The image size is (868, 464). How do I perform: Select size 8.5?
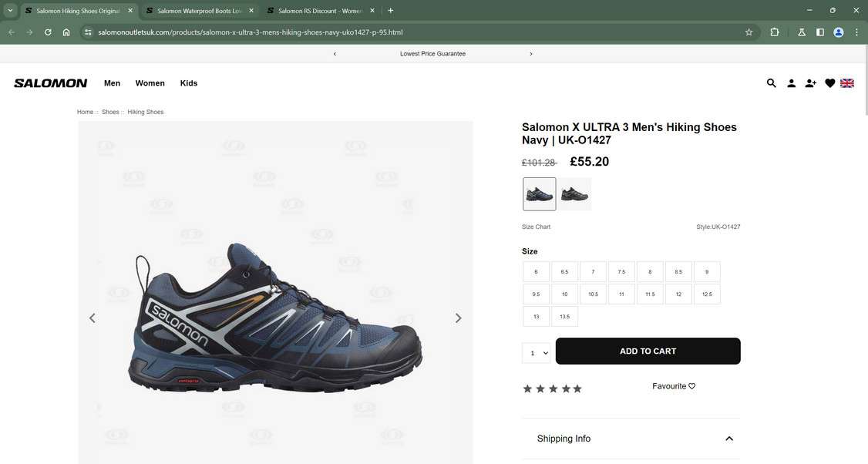pos(678,272)
